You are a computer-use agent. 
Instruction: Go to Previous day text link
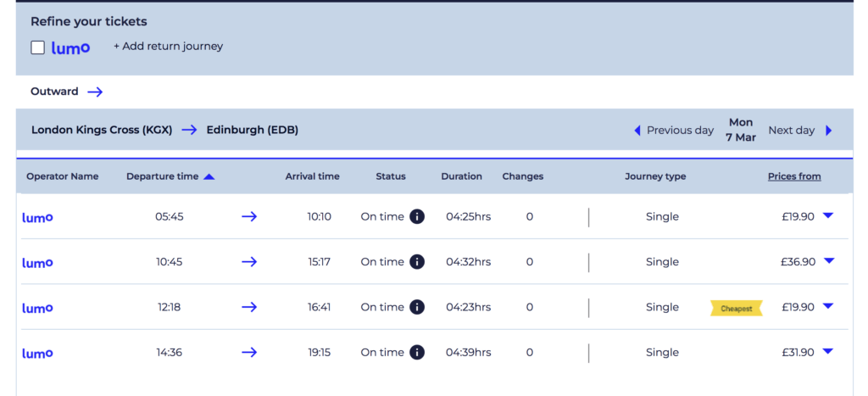coord(680,131)
